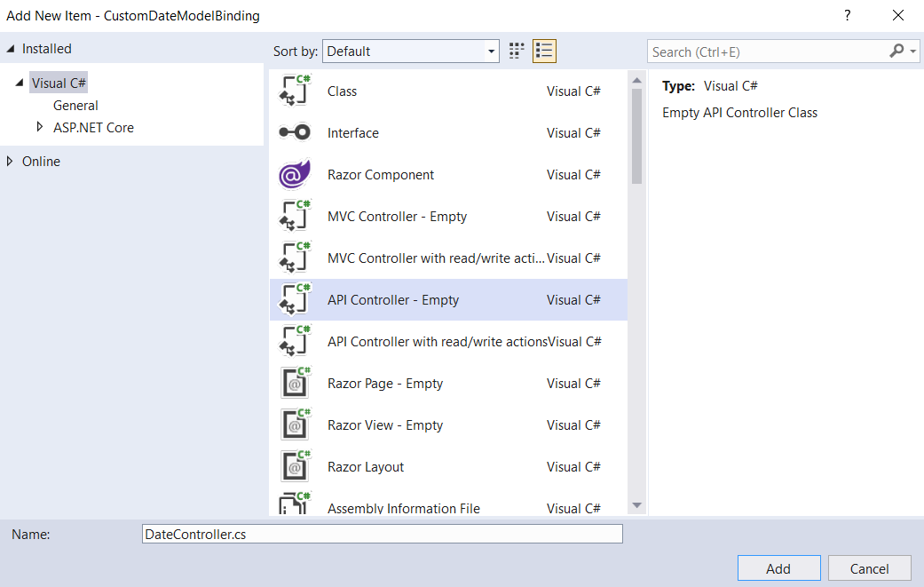Select the Interface template icon
Image resolution: width=924 pixels, height=587 pixels.
[x=294, y=132]
